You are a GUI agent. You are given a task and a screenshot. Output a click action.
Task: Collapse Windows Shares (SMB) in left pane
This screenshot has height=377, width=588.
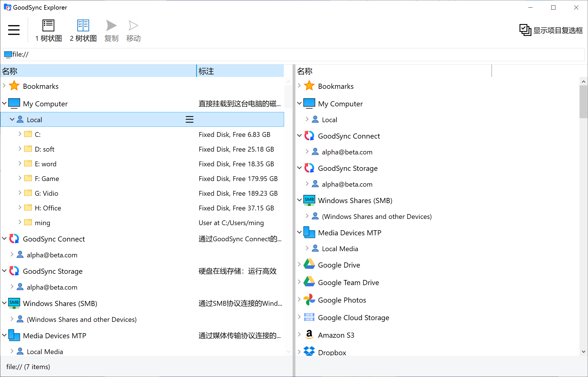coord(4,303)
